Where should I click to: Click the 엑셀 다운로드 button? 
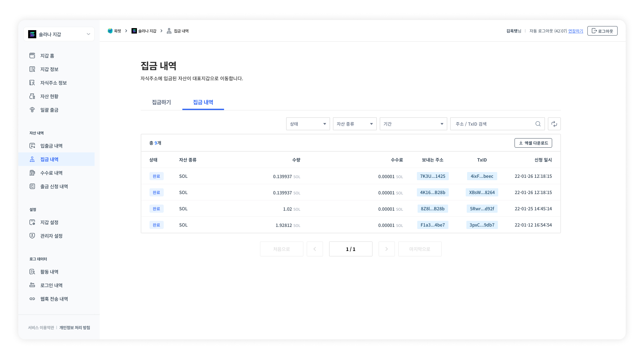[533, 143]
